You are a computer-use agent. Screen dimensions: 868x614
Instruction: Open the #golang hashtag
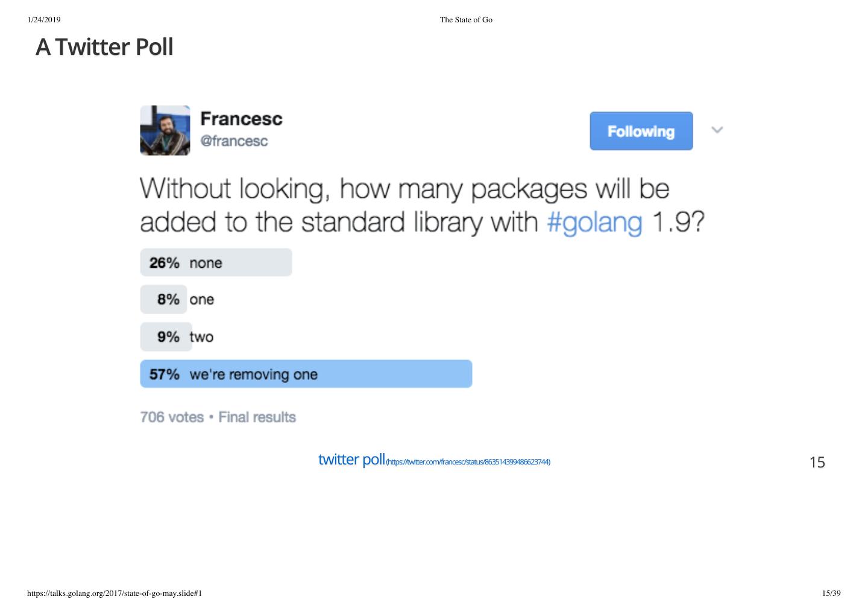pyautogui.click(x=594, y=222)
